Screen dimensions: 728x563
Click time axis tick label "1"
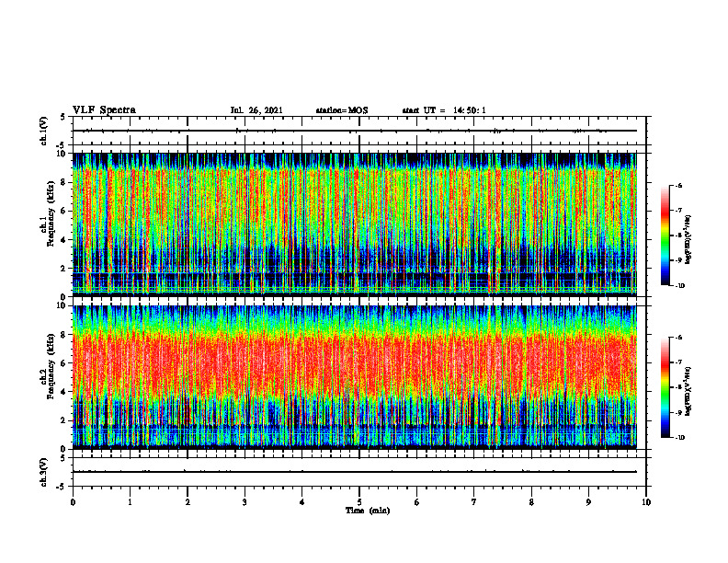click(x=130, y=502)
